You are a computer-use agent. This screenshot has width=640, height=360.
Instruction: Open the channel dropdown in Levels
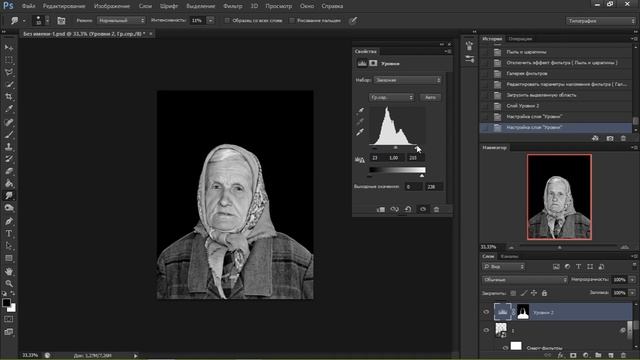391,98
